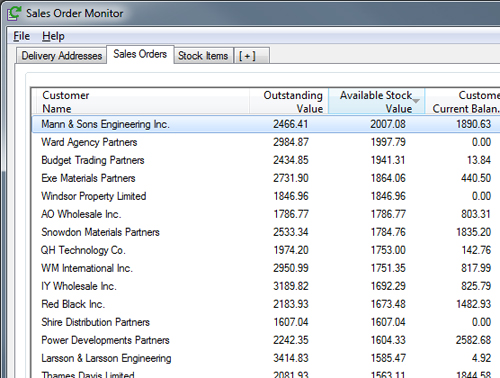Click current balance 4.92
This screenshot has height=378, width=500.
(x=481, y=358)
